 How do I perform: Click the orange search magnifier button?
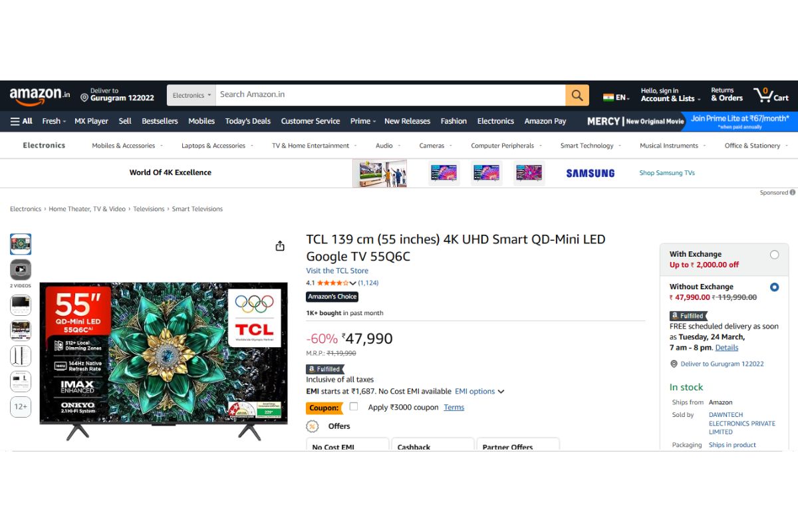coord(577,95)
